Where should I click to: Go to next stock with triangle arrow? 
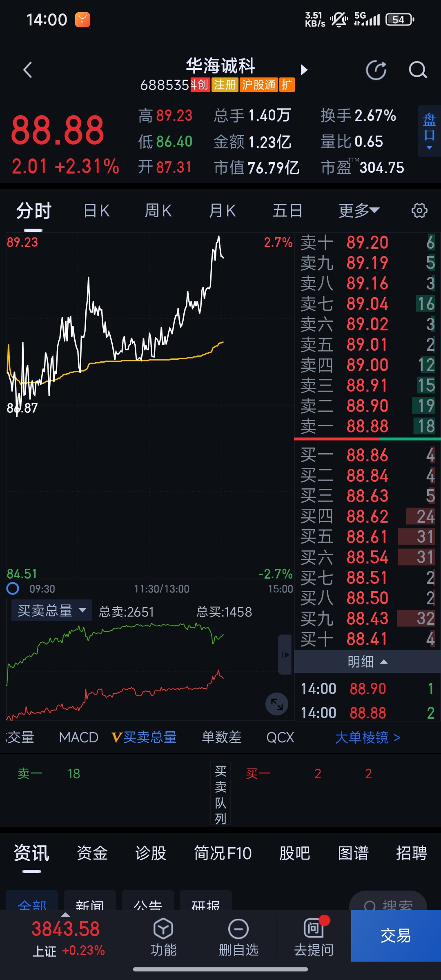click(304, 70)
